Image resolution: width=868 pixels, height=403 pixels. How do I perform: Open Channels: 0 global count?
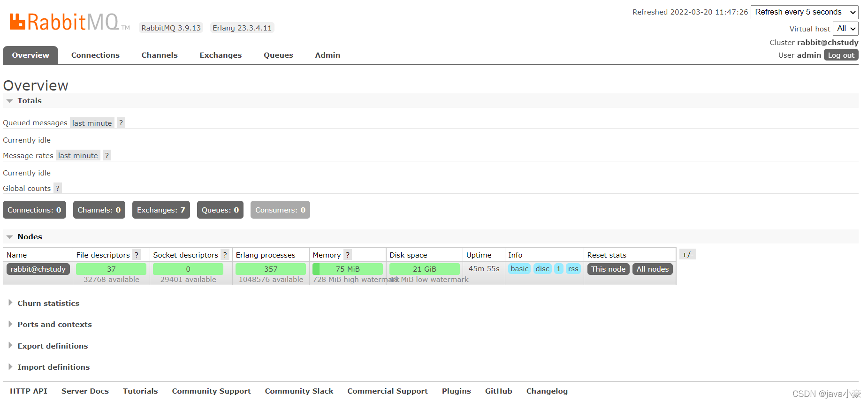click(99, 210)
